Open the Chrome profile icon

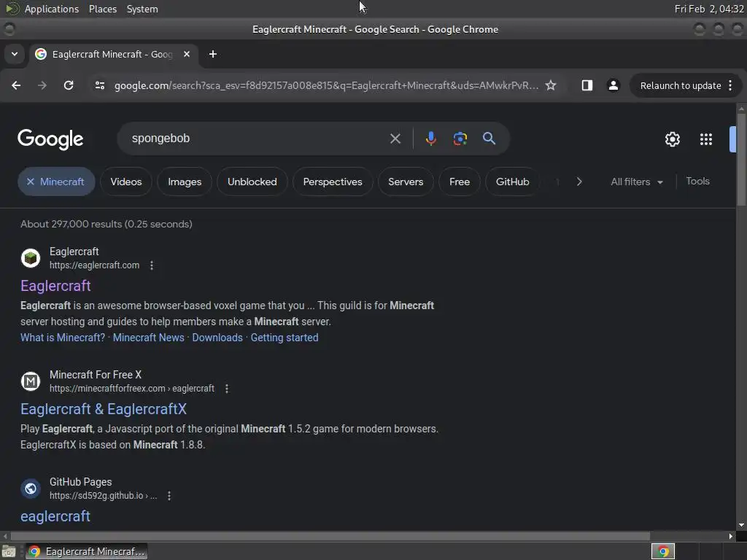[x=613, y=85]
